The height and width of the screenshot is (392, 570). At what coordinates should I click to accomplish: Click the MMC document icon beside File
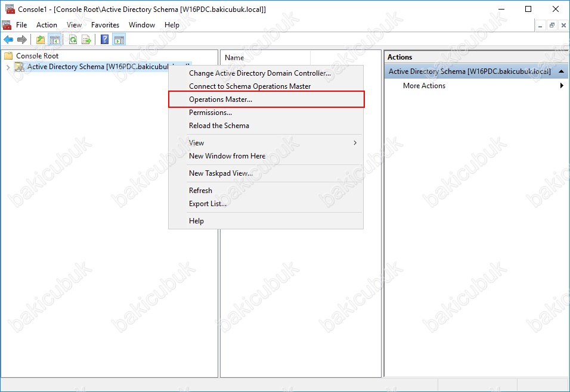pyautogui.click(x=7, y=25)
